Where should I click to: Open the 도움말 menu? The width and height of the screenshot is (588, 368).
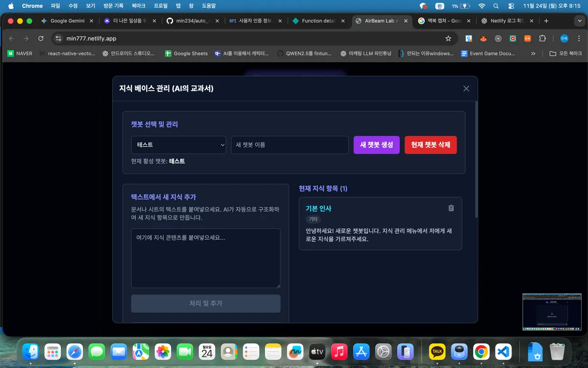[208, 5]
